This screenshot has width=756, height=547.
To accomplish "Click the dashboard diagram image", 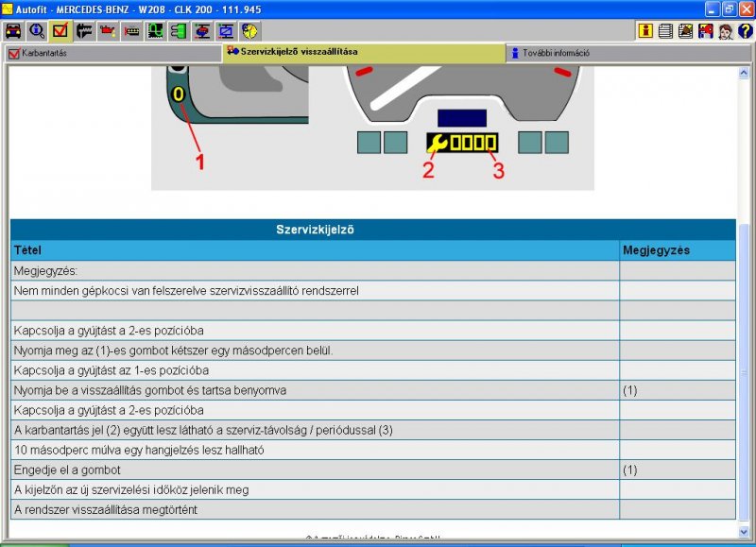I will pyautogui.click(x=372, y=128).
